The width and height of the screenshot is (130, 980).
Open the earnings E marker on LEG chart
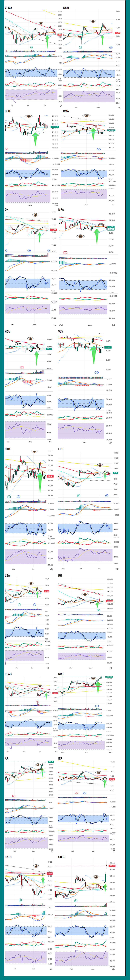tap(79, 496)
